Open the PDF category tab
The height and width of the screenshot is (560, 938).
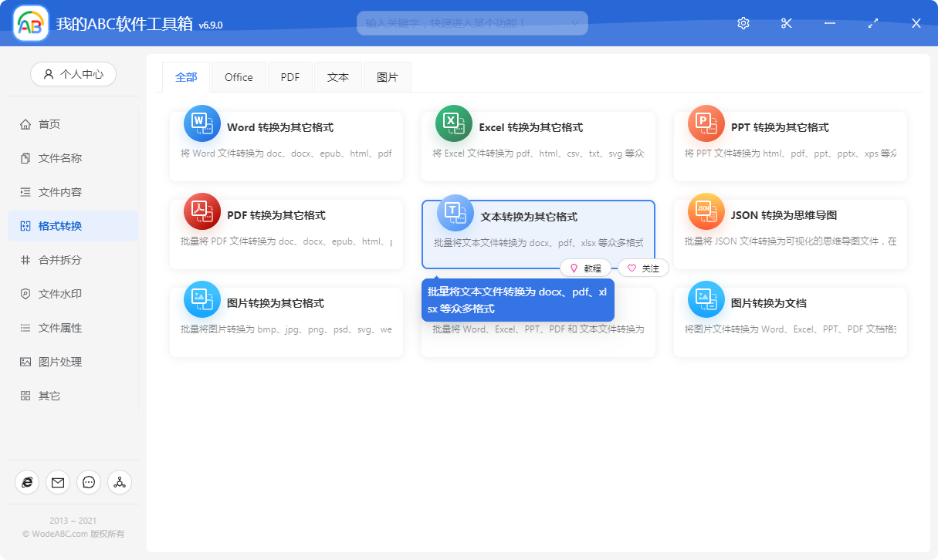[x=290, y=76]
